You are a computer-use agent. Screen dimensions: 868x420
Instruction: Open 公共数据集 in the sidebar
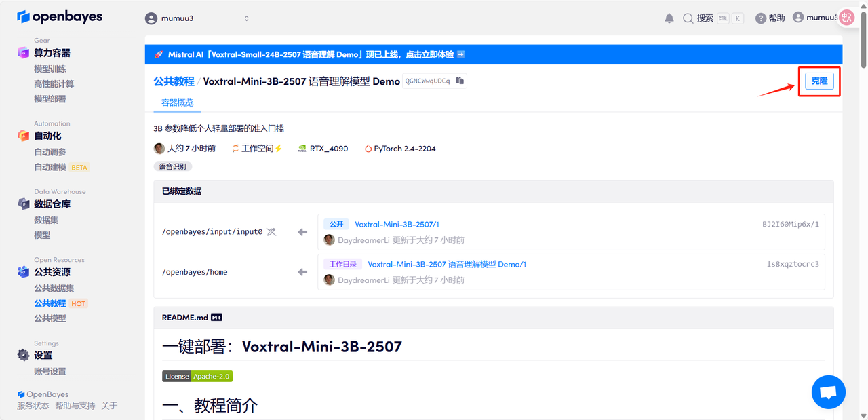tap(54, 288)
